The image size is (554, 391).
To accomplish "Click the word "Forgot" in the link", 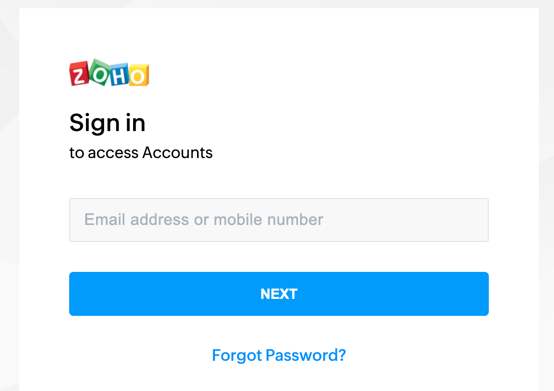I will coord(237,355).
